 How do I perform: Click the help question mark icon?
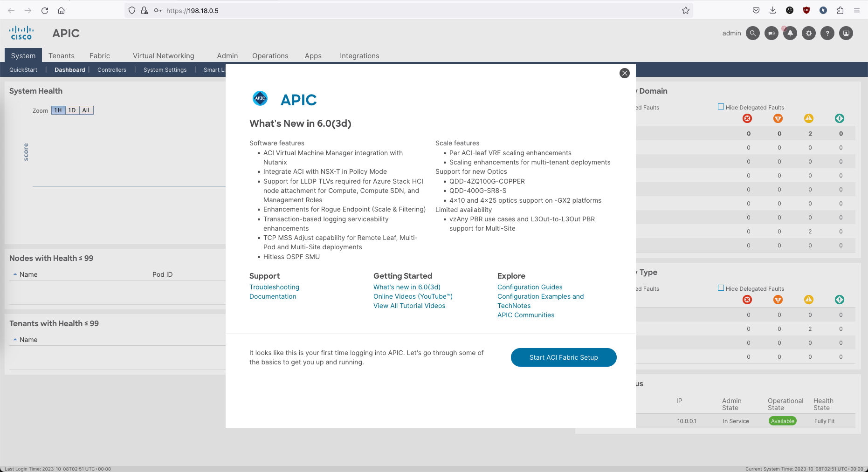[827, 33]
